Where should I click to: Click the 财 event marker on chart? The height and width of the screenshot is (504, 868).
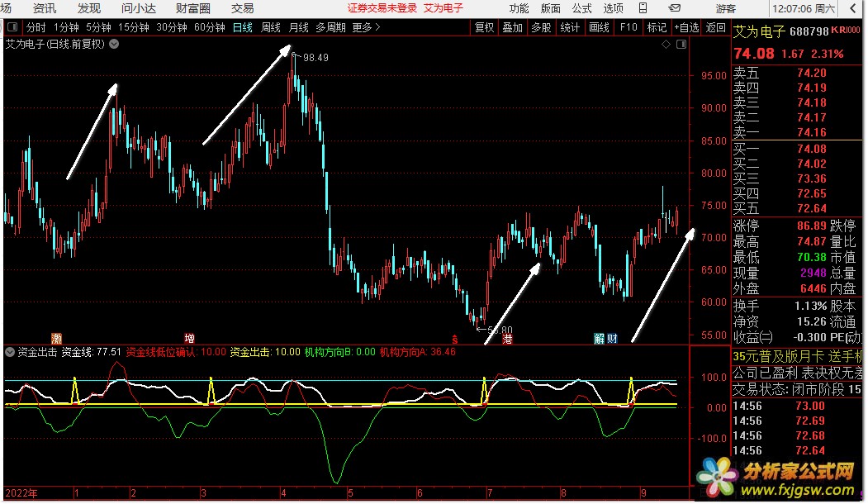612,339
